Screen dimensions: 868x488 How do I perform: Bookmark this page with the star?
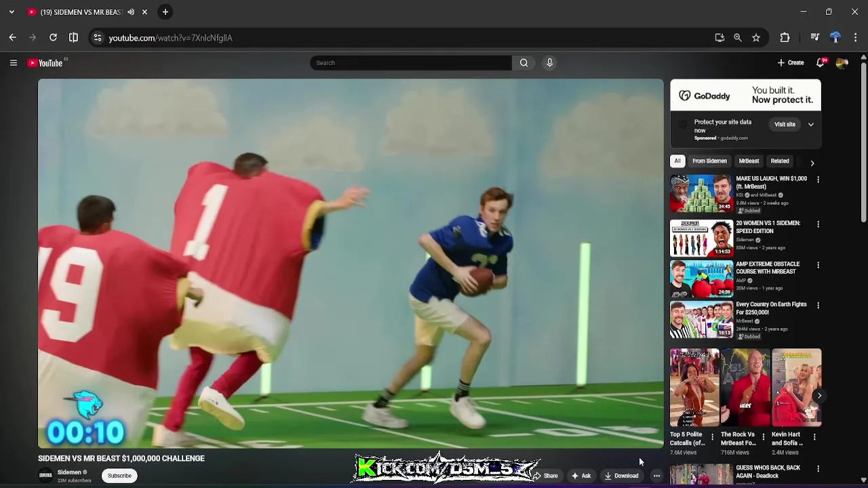[x=756, y=38]
